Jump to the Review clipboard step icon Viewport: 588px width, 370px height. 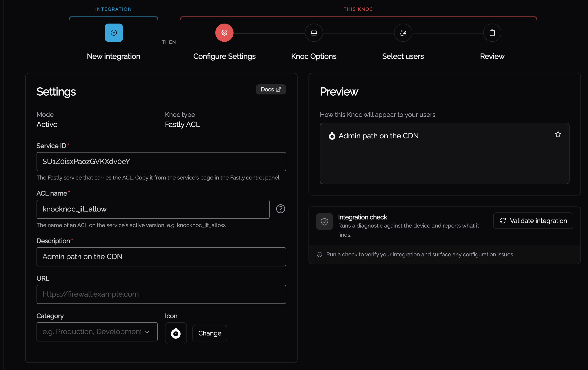pos(492,33)
